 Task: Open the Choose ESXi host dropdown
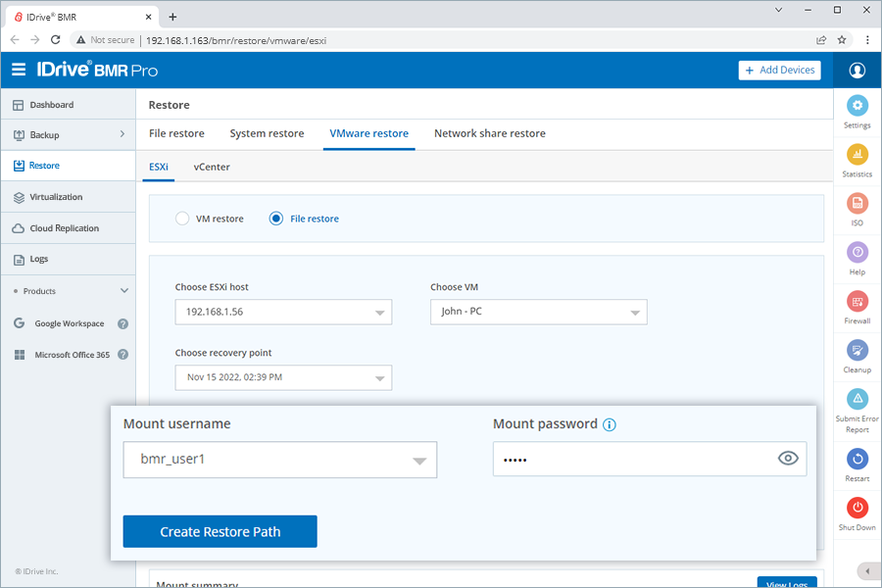283,313
